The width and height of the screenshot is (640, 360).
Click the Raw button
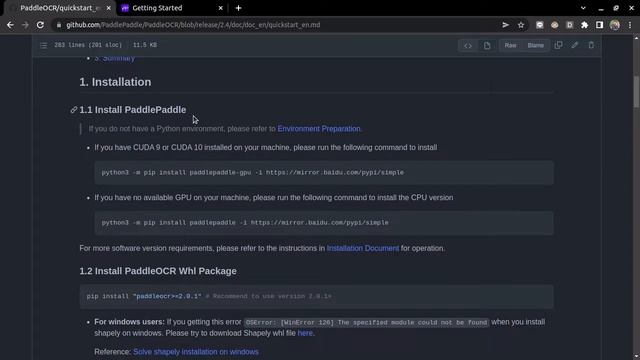[x=510, y=45]
